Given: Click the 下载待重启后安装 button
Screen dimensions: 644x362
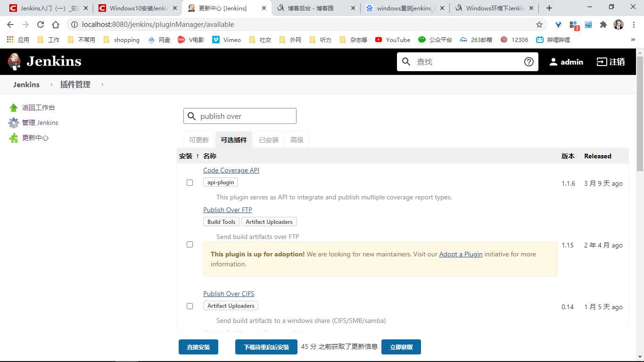Looking at the screenshot, I should (266, 347).
